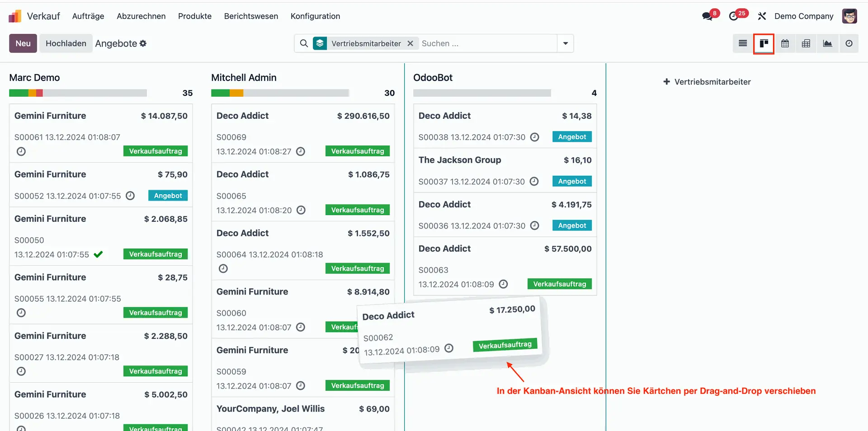The image size is (868, 431).
Task: Click the gear icon next to Angebote
Action: click(x=143, y=43)
